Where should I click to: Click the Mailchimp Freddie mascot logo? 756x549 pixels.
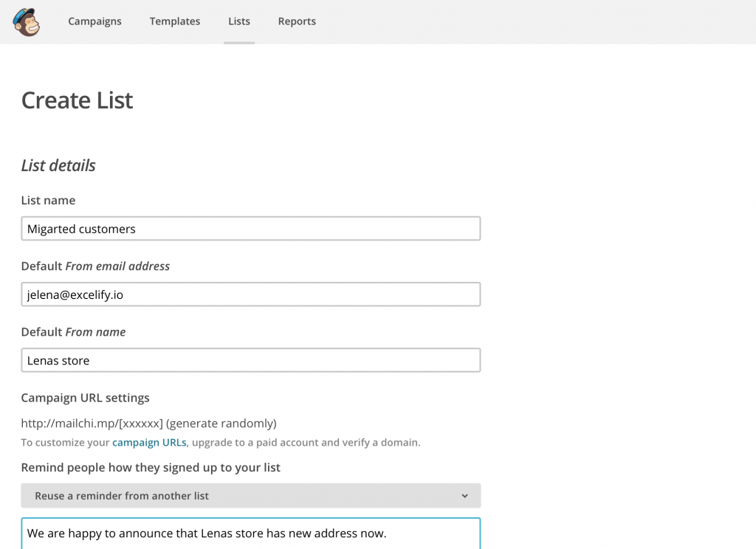27,22
